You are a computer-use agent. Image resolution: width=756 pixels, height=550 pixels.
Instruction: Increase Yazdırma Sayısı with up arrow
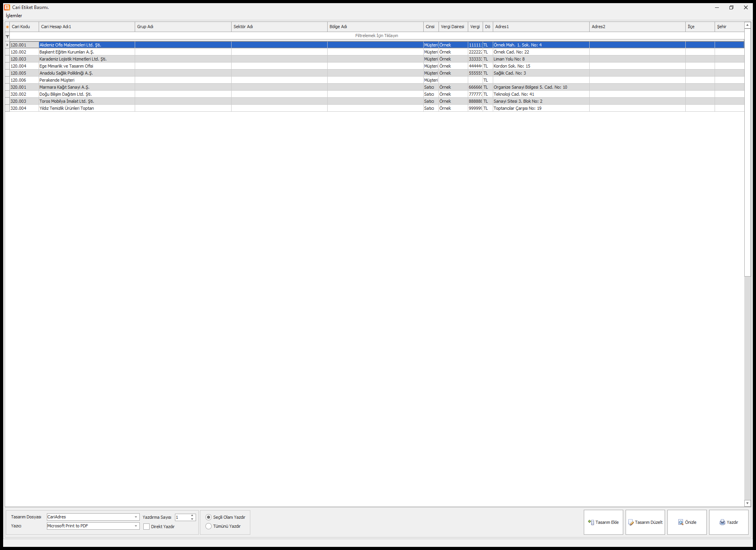192,515
